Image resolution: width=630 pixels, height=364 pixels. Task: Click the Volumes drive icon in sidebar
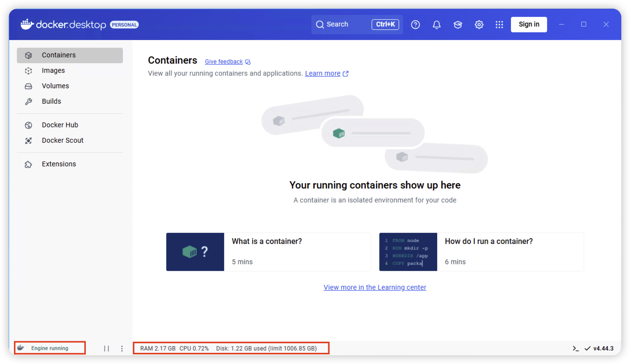tap(28, 86)
